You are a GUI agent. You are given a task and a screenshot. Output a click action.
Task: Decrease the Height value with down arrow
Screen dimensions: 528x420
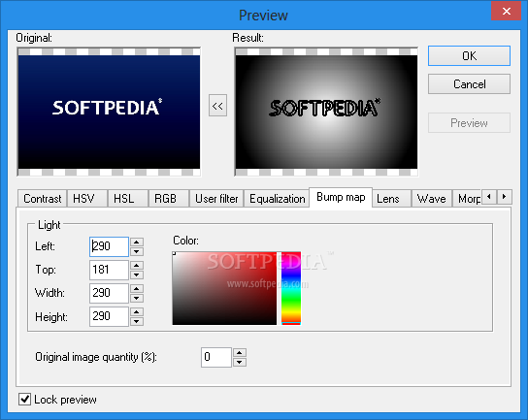(137, 321)
